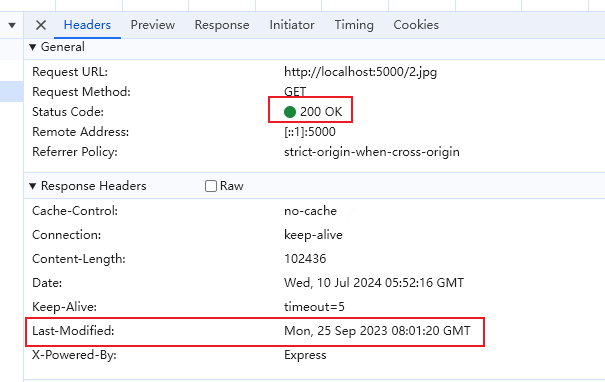Image resolution: width=605 pixels, height=382 pixels.
Task: Click the Cache-Control: header name
Action: [x=75, y=211]
